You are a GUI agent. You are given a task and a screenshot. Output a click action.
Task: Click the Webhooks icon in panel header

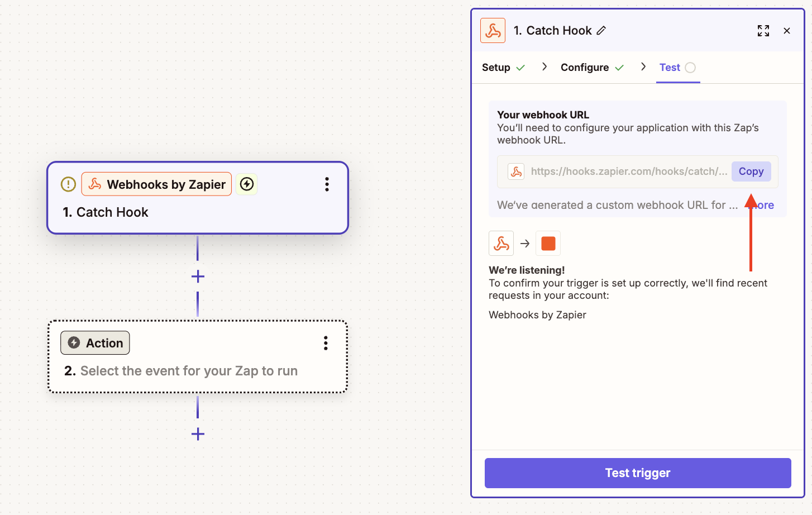[493, 31]
